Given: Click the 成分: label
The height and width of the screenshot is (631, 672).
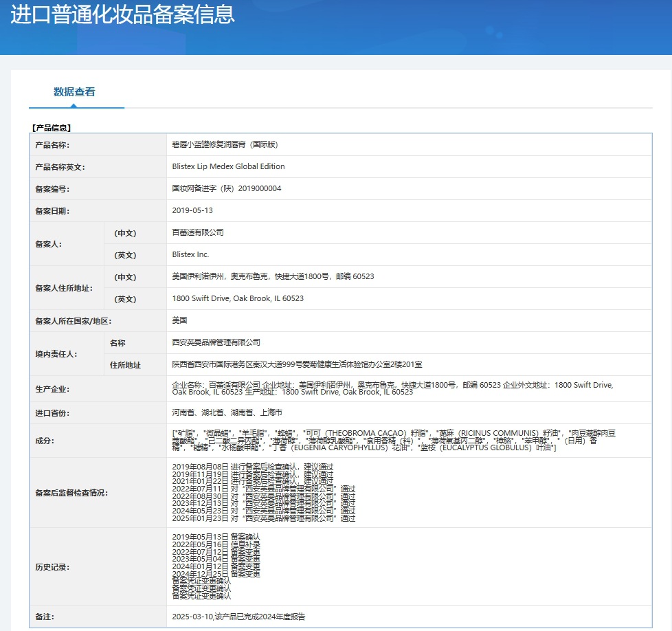Looking at the screenshot, I should [45, 441].
